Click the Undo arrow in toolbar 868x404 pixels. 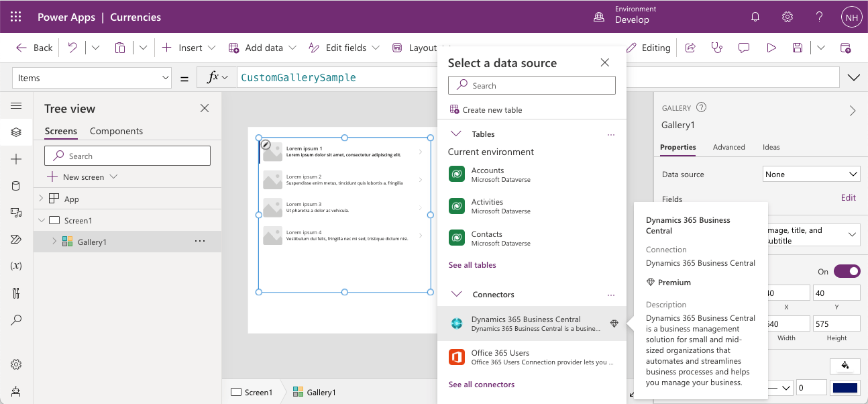[x=72, y=48]
